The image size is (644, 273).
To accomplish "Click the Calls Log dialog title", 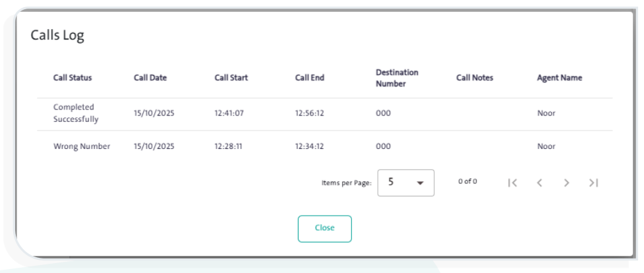I will coord(57,37).
